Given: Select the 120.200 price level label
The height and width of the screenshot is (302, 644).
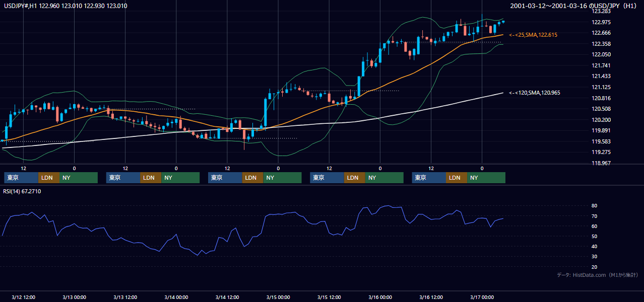Looking at the screenshot, I should (x=602, y=120).
